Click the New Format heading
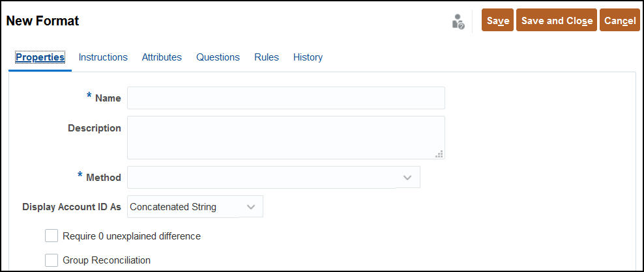Viewport: 644px width, 272px height. tap(43, 21)
